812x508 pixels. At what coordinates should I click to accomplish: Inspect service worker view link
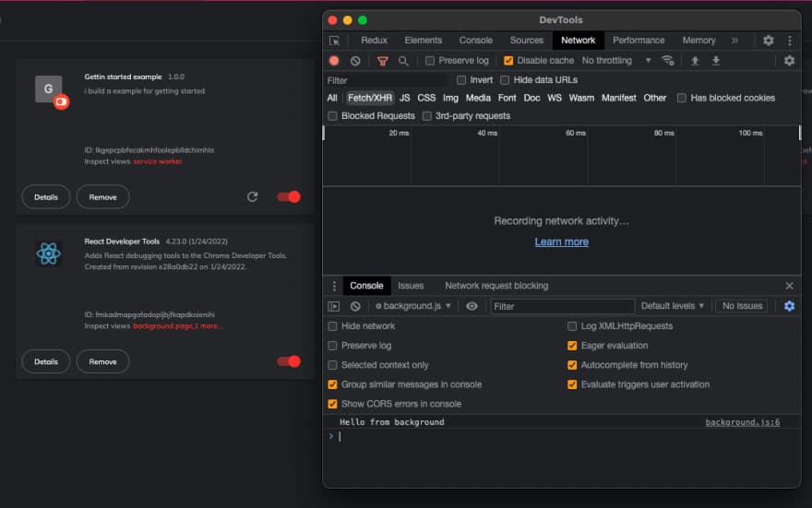click(158, 162)
